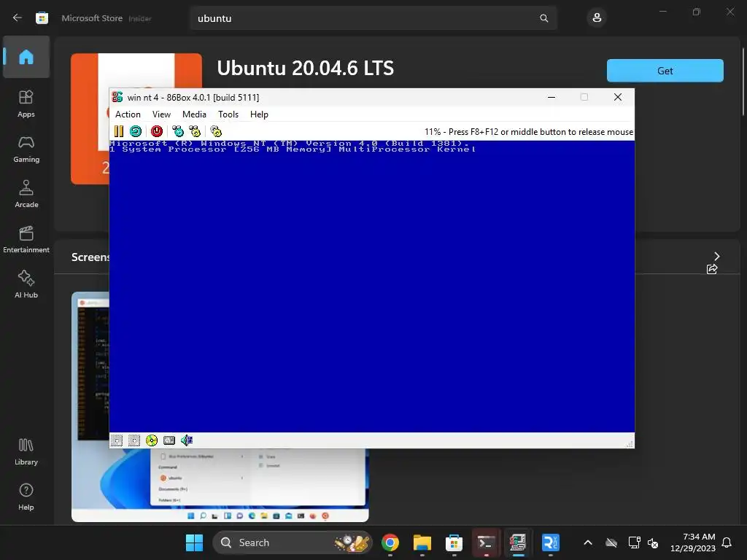
Task: Switch to Microsoft Store taskbar icon
Action: (x=454, y=542)
